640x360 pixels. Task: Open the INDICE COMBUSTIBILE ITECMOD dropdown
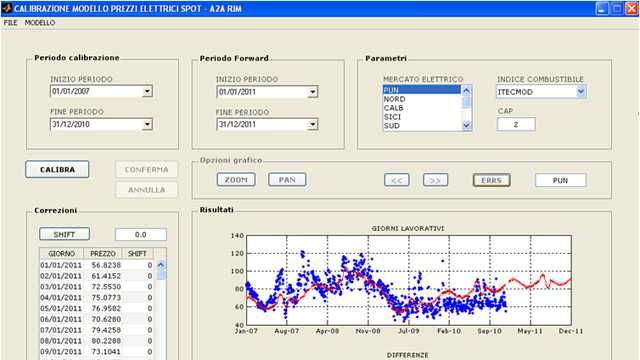pos(581,92)
